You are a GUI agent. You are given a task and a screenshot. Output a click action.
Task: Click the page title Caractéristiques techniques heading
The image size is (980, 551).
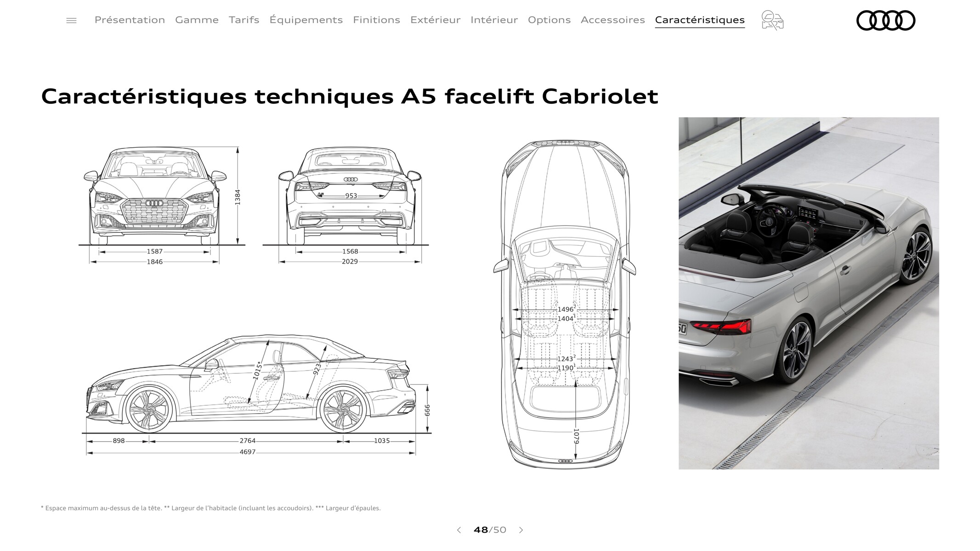click(350, 96)
